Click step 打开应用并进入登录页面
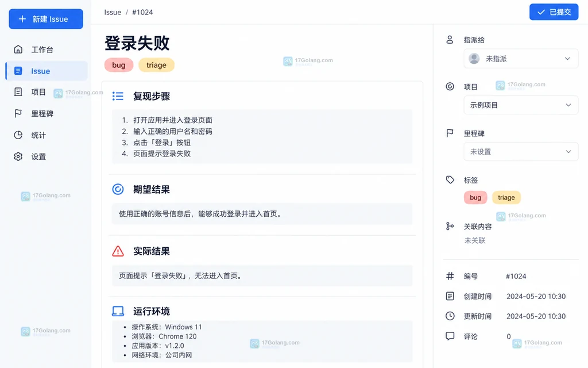This screenshot has width=588, height=368. 173,120
